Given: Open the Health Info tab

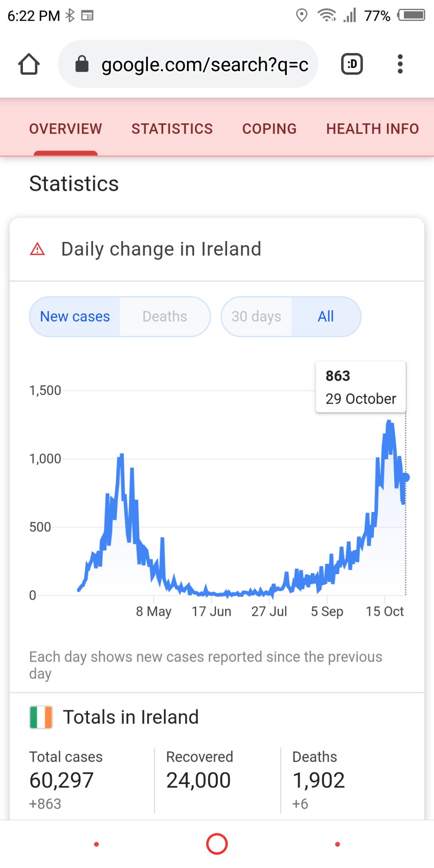Looking at the screenshot, I should [x=372, y=129].
